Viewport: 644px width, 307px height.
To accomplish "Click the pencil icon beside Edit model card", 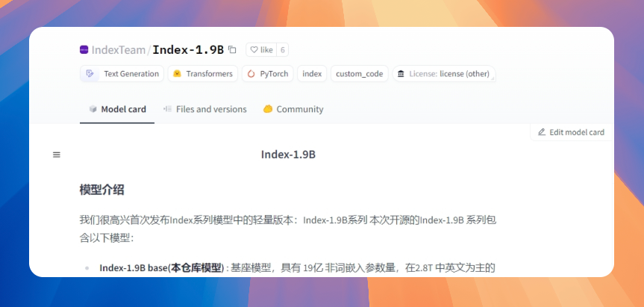I will point(542,132).
